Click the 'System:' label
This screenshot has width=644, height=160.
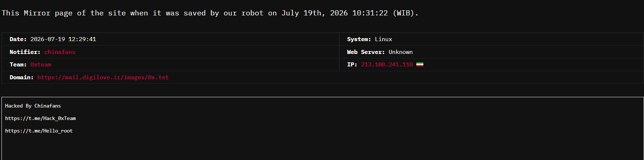pos(359,39)
